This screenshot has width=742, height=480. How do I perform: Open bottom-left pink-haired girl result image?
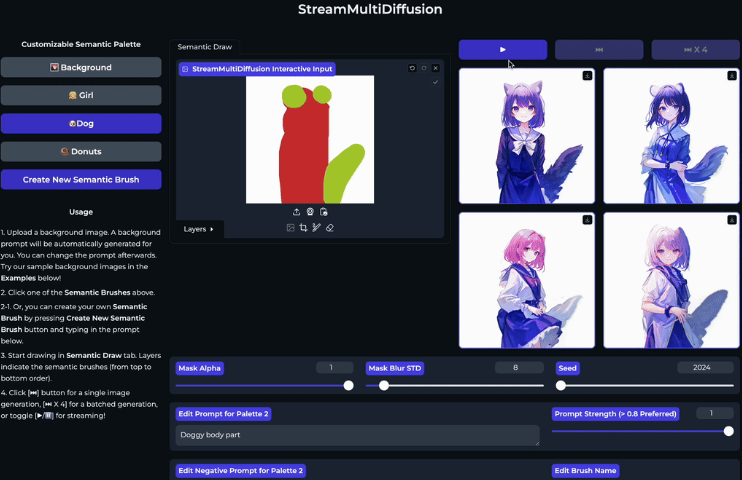(527, 280)
